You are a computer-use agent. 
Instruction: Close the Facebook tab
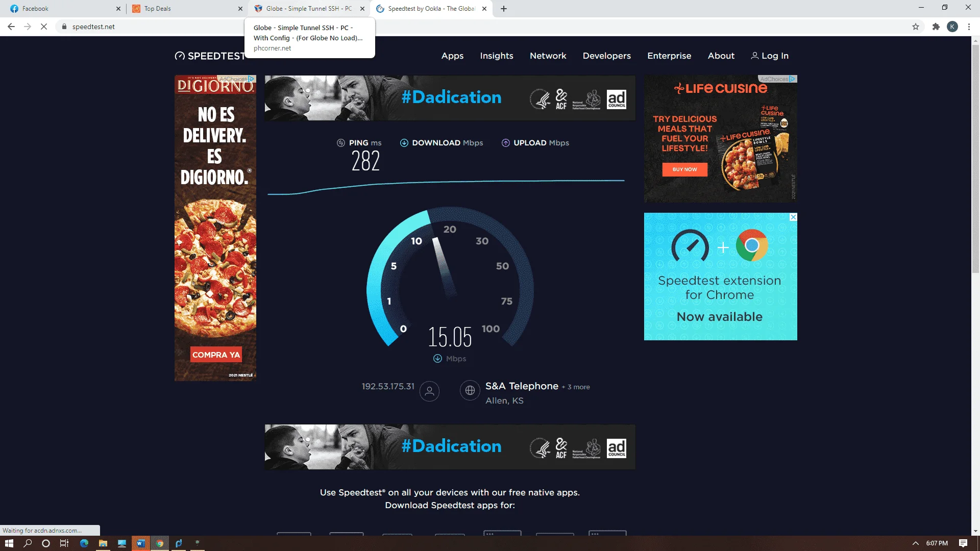pos(118,9)
